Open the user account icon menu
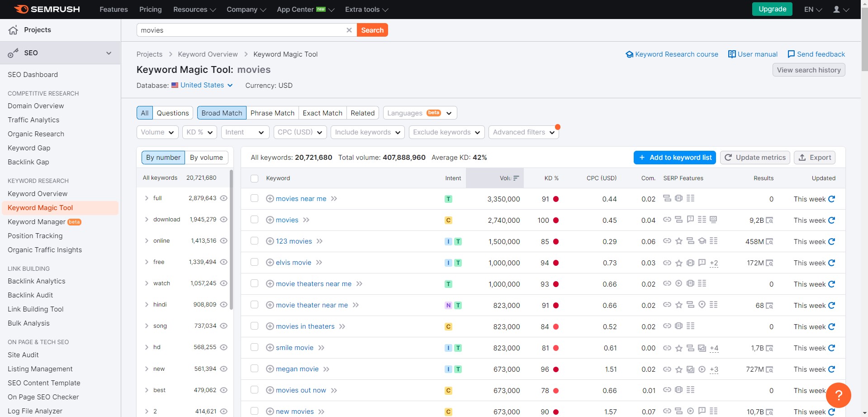This screenshot has height=417, width=868. point(841,10)
